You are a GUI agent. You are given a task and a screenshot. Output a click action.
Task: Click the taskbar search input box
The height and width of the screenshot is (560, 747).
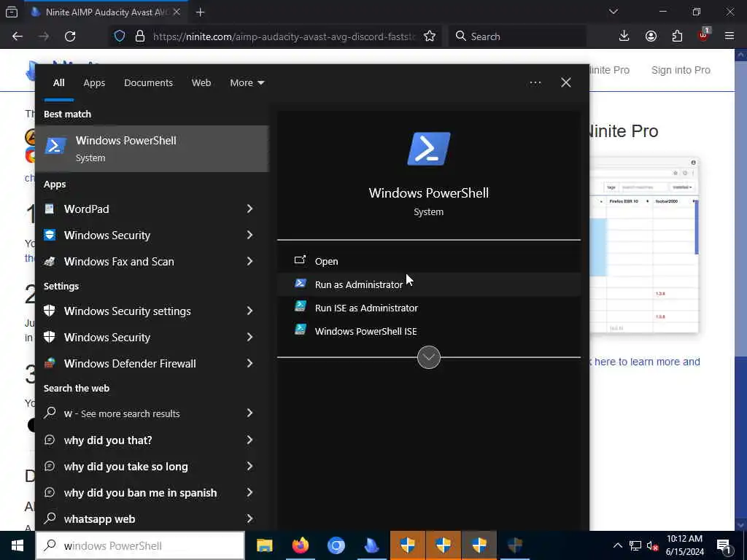click(141, 545)
